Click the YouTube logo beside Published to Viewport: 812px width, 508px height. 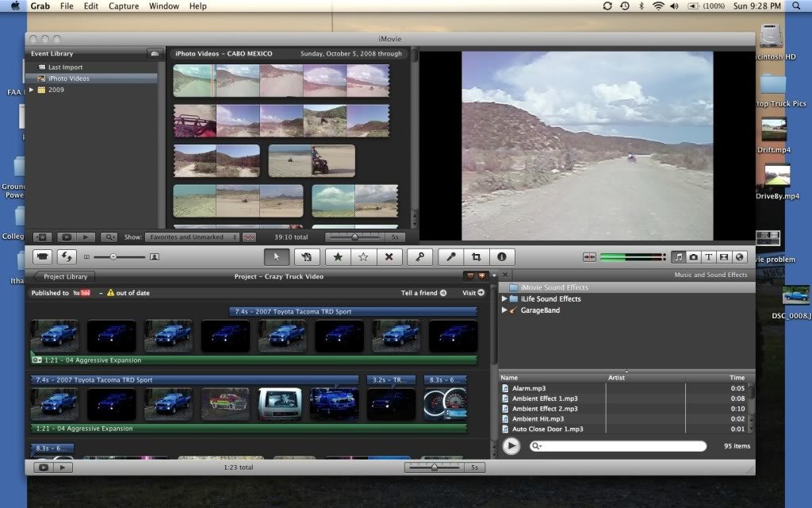pos(82,293)
